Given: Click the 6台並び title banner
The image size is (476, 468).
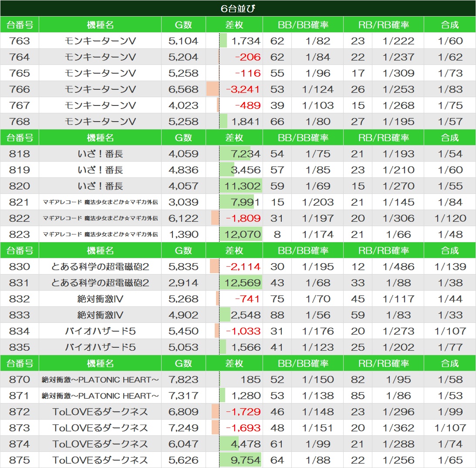Looking at the screenshot, I should [238, 8].
